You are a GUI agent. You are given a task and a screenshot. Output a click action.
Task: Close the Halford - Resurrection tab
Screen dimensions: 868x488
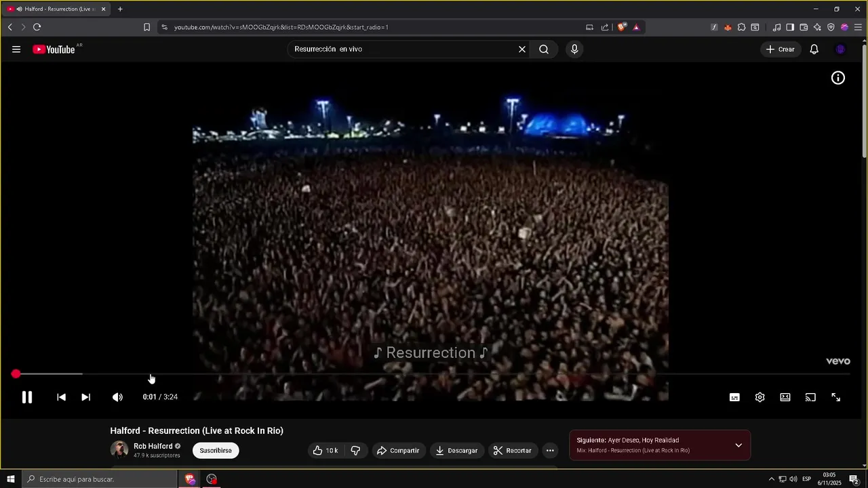(x=104, y=9)
